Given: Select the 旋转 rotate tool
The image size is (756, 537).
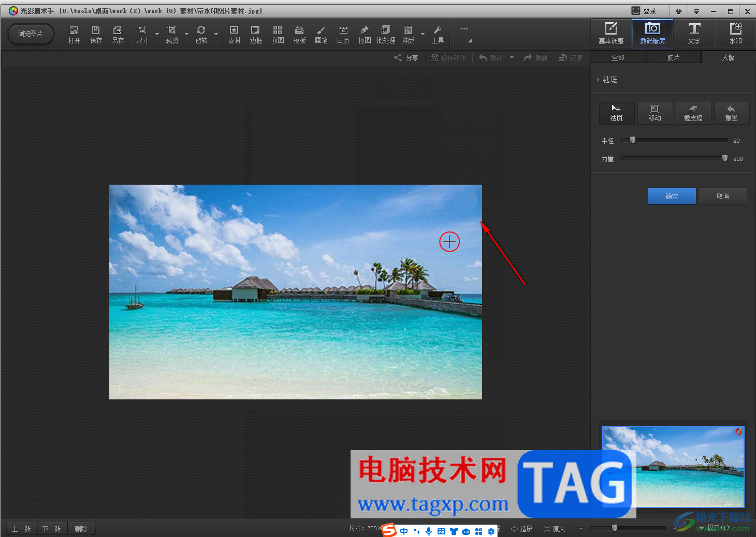Looking at the screenshot, I should point(201,35).
